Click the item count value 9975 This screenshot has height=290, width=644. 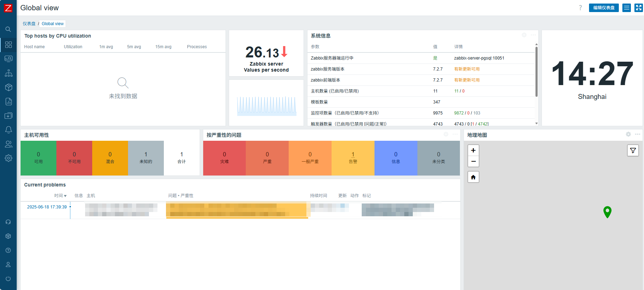[x=438, y=113]
